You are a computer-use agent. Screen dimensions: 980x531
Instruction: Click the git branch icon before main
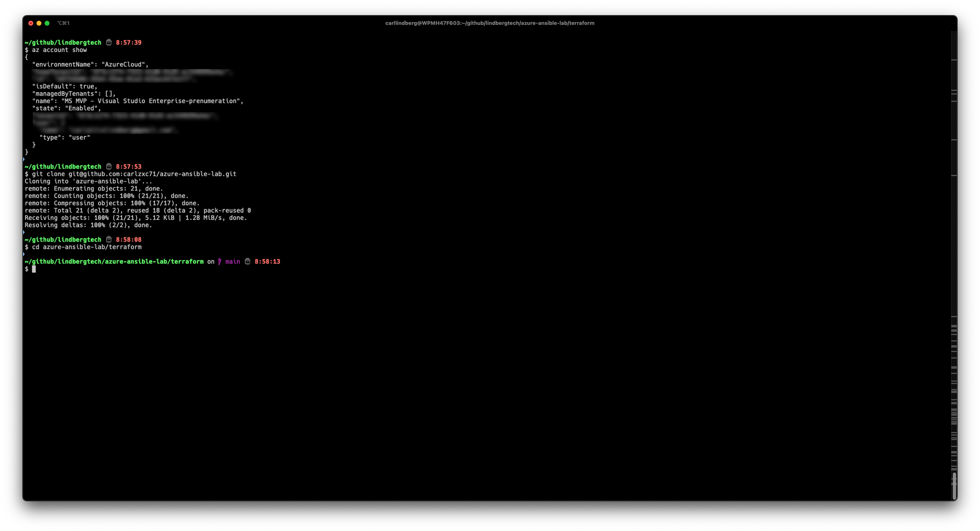[x=220, y=262]
